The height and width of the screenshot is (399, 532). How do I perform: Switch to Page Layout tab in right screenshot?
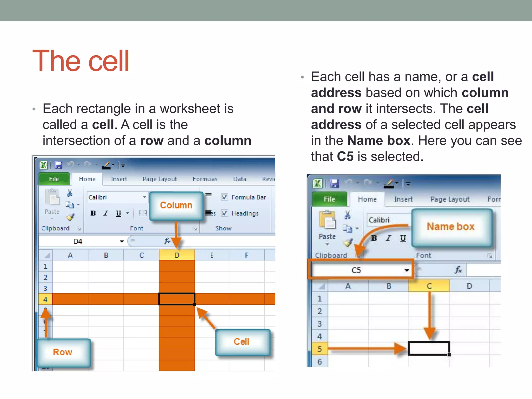(x=450, y=199)
